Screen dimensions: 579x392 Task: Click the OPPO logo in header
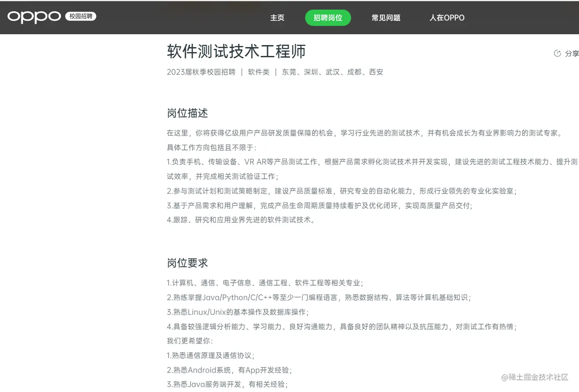click(34, 17)
